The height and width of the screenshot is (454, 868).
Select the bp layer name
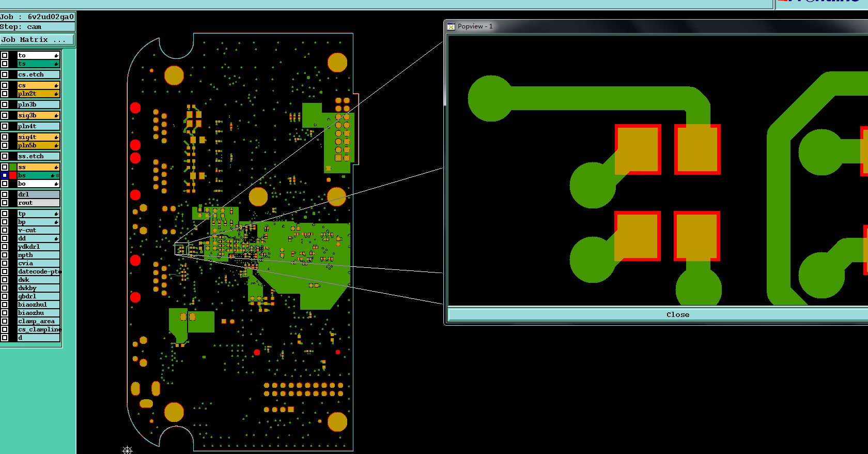(39, 222)
